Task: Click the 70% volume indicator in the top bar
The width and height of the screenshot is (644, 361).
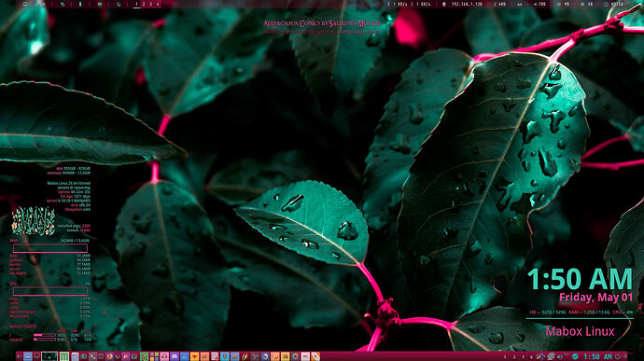Action: click(x=539, y=4)
